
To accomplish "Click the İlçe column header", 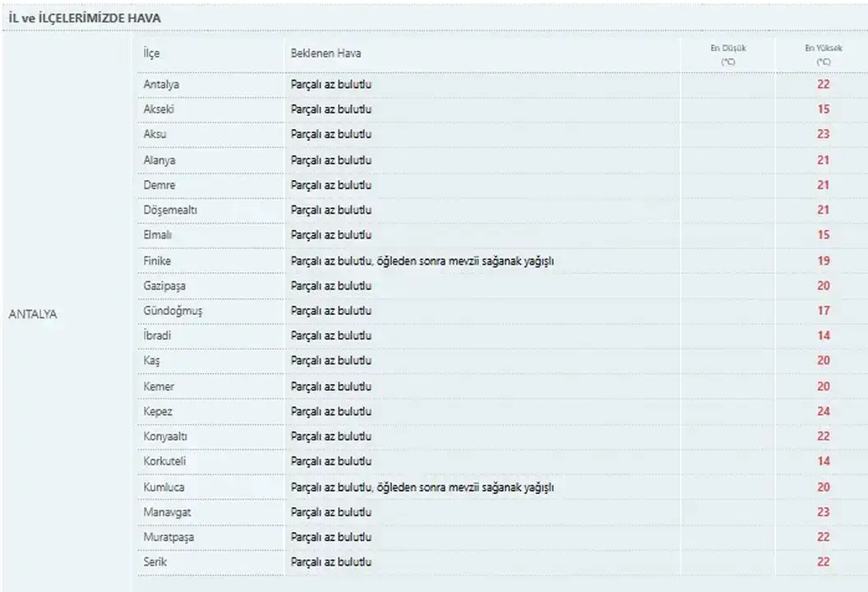I will coord(151,53).
